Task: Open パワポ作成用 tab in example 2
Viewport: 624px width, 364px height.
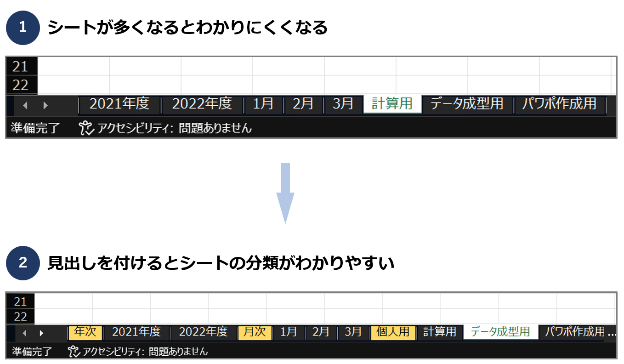Action: coord(574,332)
